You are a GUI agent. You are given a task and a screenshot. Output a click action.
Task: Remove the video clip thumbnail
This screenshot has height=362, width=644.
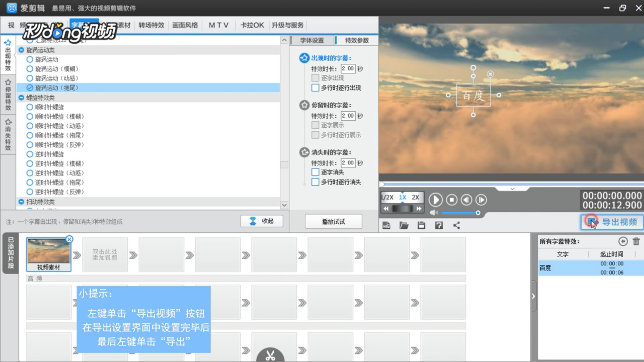tap(69, 239)
